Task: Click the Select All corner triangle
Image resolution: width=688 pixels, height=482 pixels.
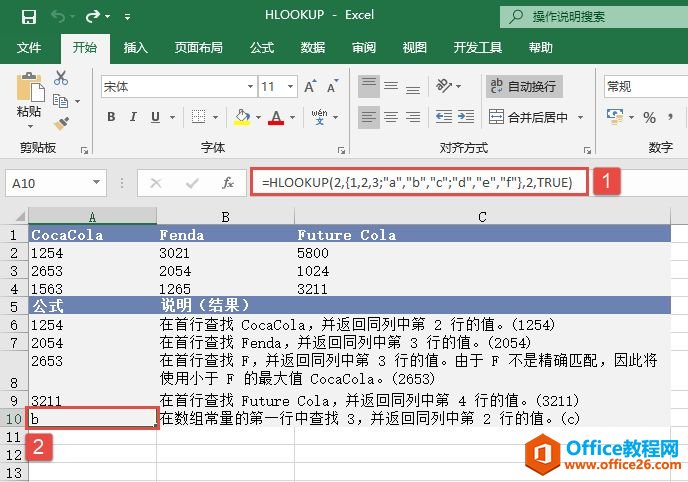Action: click(x=19, y=216)
